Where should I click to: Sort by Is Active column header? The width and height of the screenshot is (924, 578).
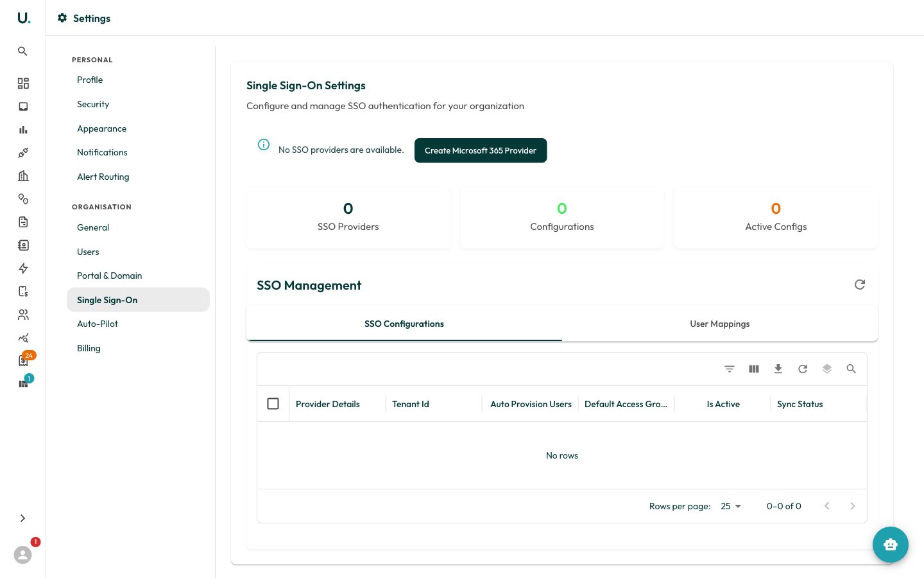723,405
